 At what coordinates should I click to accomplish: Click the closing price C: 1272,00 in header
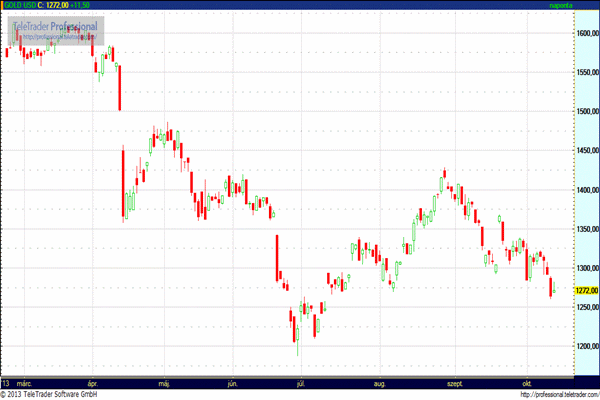(57, 5)
